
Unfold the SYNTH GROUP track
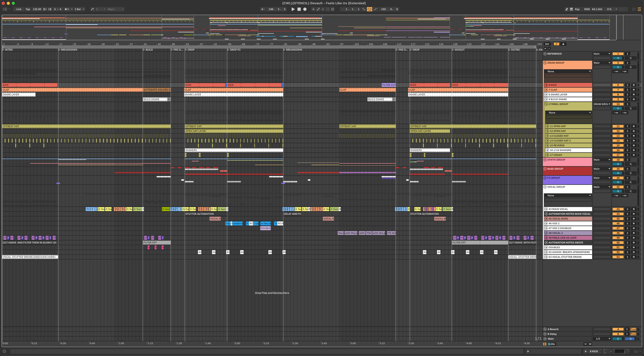pos(545,160)
